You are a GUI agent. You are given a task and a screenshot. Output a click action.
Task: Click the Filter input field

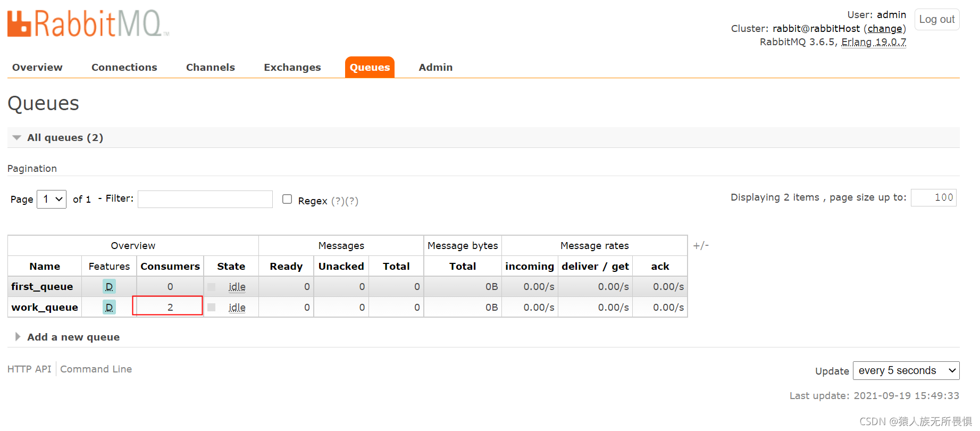(205, 199)
